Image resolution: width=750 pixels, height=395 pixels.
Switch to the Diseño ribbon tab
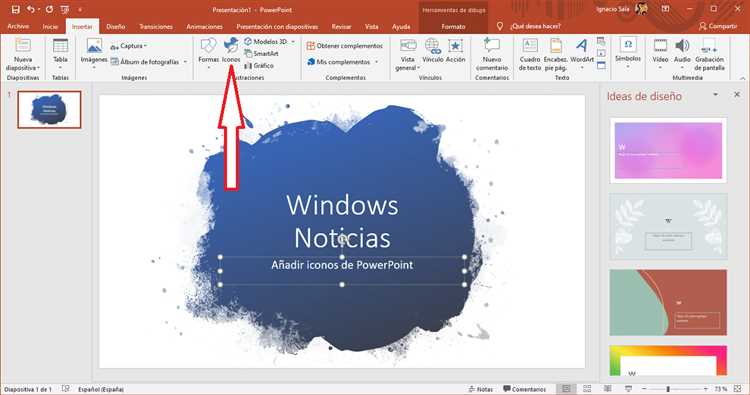pos(115,27)
